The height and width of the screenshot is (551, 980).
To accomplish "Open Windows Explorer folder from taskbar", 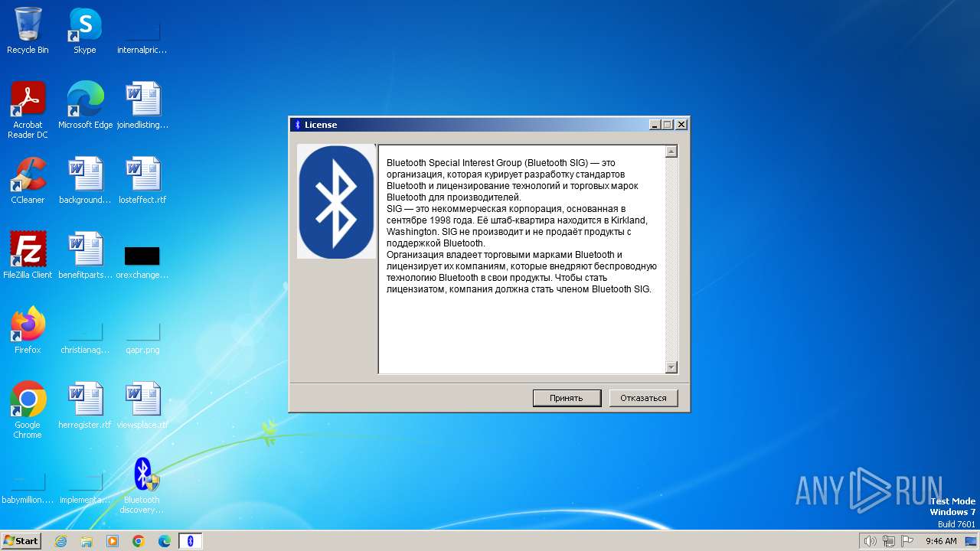I will (x=87, y=541).
